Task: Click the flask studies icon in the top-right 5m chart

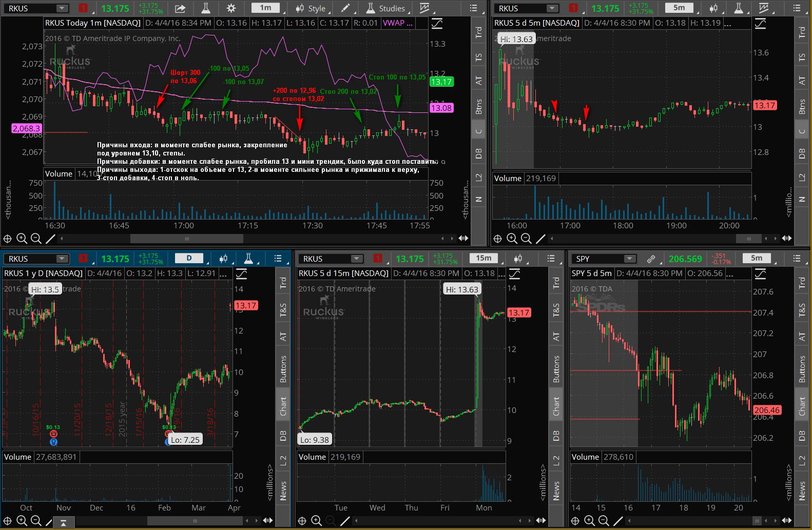Action: 739,8
